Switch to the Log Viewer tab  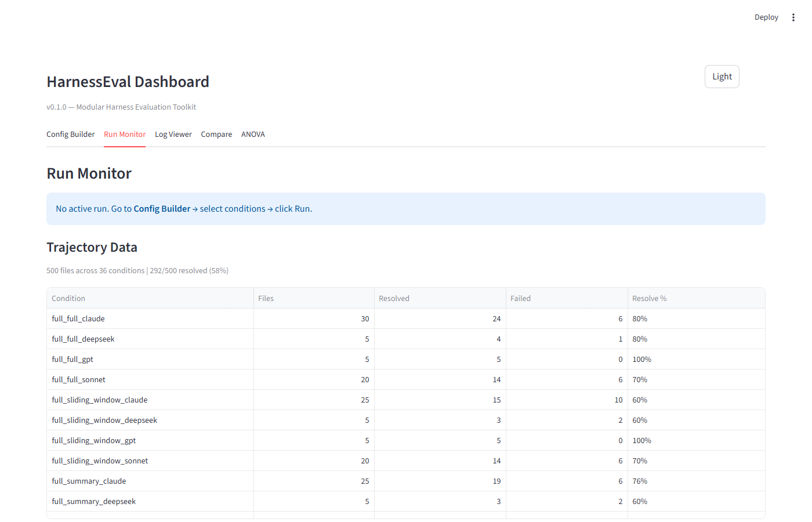(x=173, y=134)
